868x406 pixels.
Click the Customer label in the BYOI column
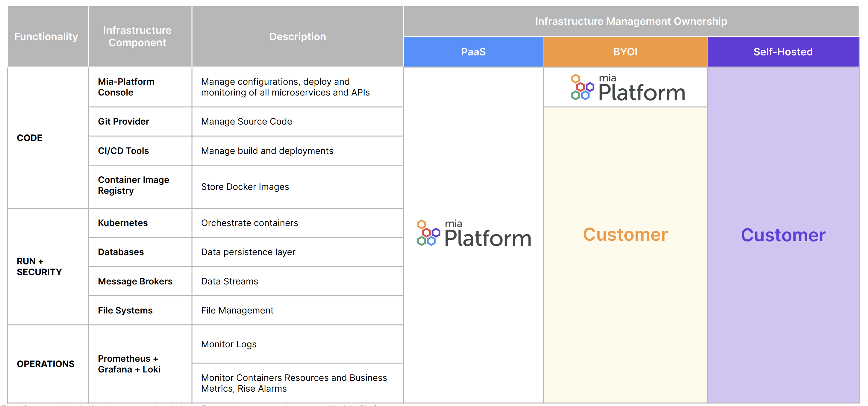tap(626, 234)
